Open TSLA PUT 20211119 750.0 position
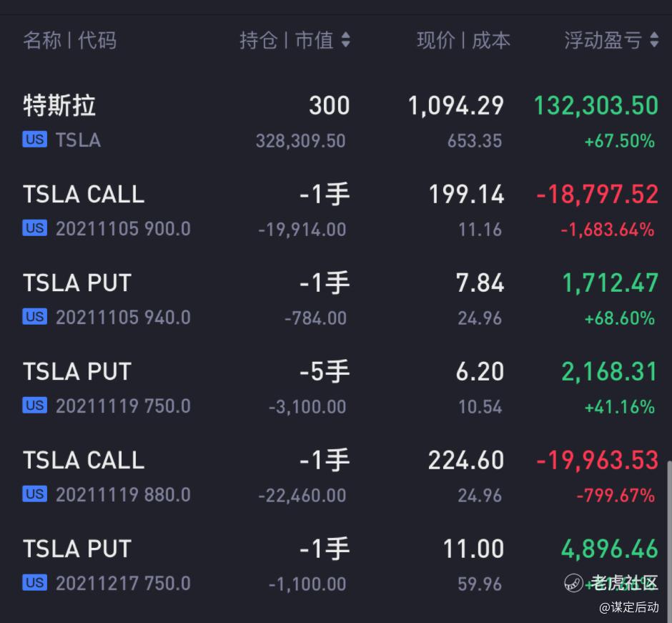The width and height of the screenshot is (672, 623). tap(336, 388)
